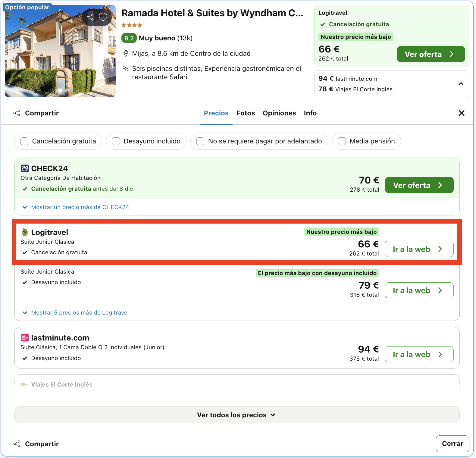Click the share icon on hotel photo
Viewport: 476px width, 458px height.
[x=90, y=17]
